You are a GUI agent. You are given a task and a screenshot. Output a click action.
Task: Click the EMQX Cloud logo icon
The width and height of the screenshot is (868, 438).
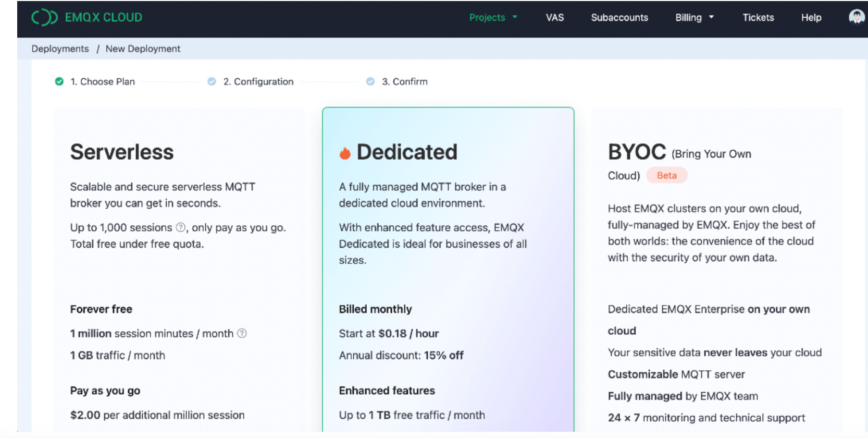[x=44, y=17]
